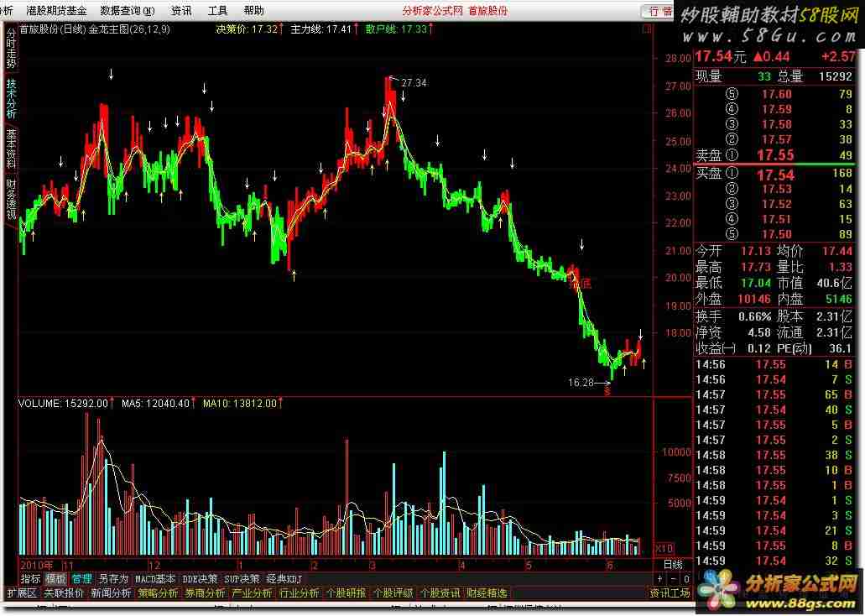Open the 工具 menu
Screen dimensions: 865x616
(217, 11)
